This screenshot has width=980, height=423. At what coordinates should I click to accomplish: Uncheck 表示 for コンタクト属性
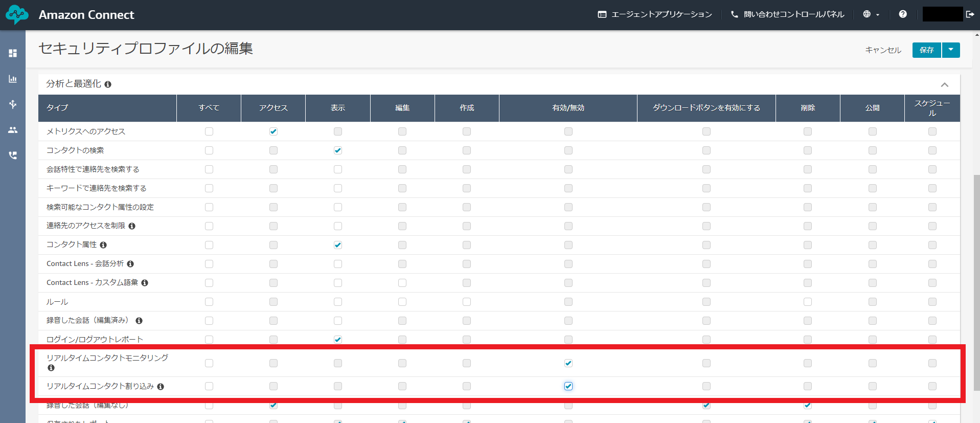coord(338,245)
